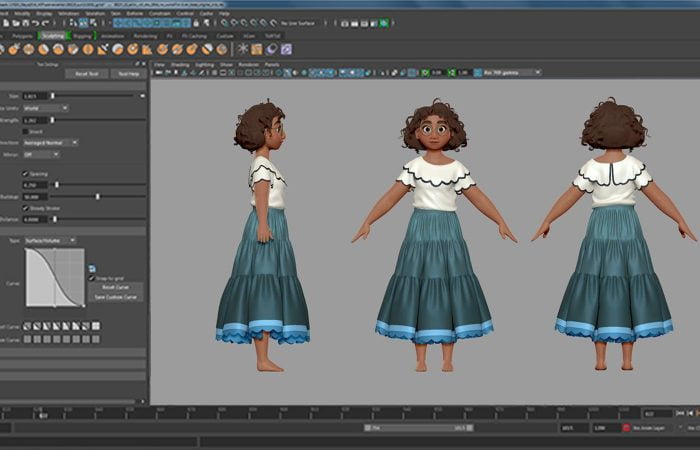Image resolution: width=700 pixels, height=450 pixels.
Task: Click the first preset falloff curve
Action: coord(27,326)
